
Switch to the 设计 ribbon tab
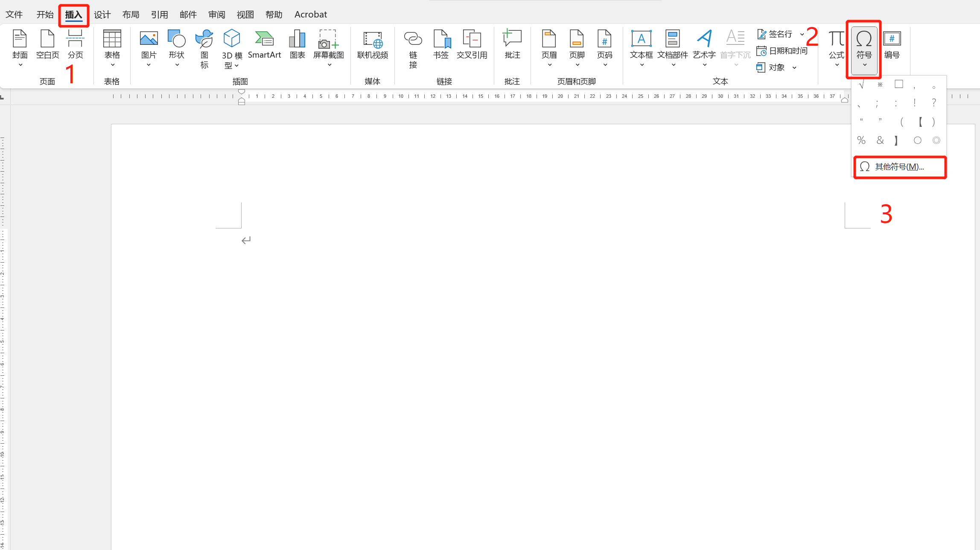tap(102, 14)
